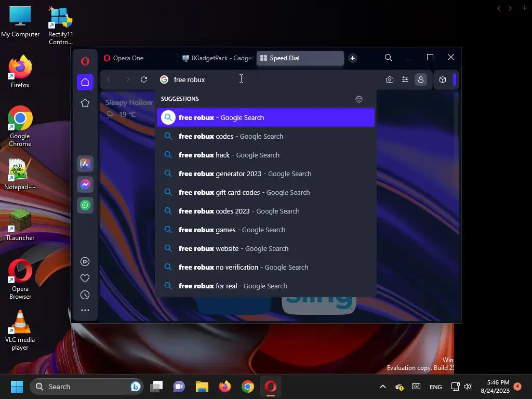Open Firefox desktop shortcut

(x=20, y=72)
